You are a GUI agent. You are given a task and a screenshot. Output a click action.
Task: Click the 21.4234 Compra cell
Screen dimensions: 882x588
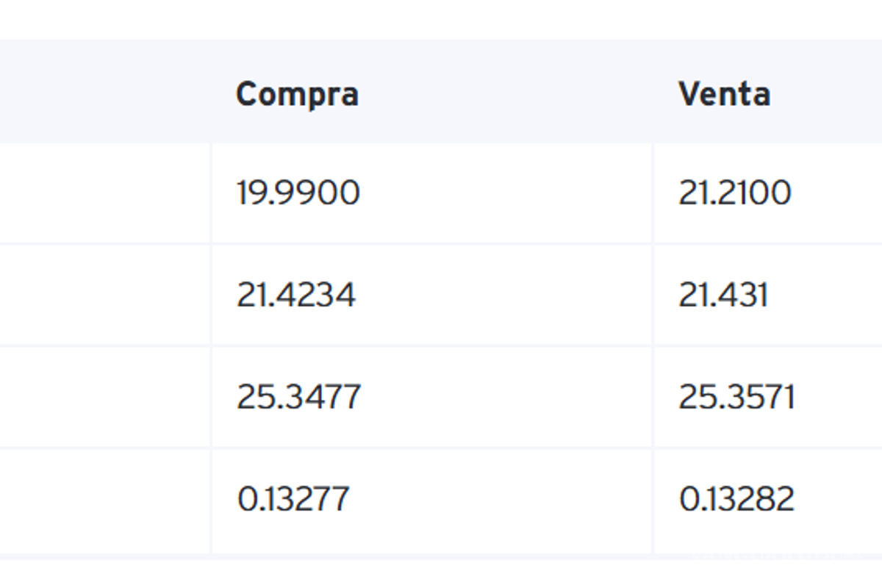[x=296, y=295]
